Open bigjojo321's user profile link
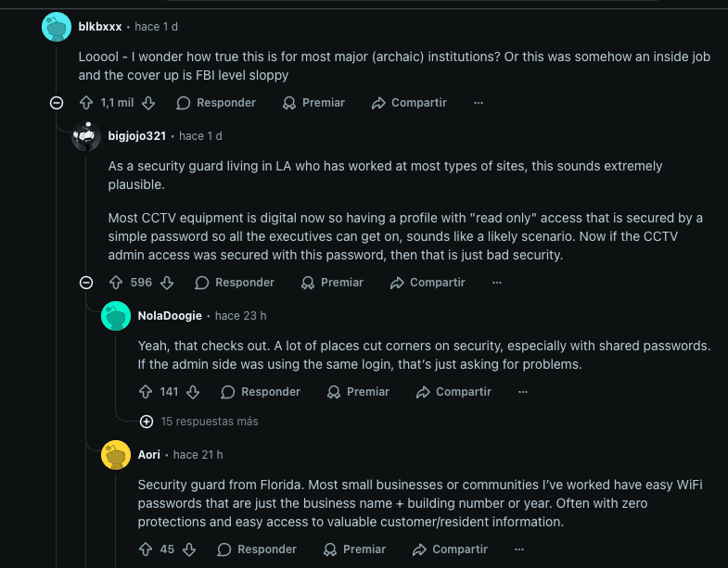The height and width of the screenshot is (568, 728). (136, 136)
